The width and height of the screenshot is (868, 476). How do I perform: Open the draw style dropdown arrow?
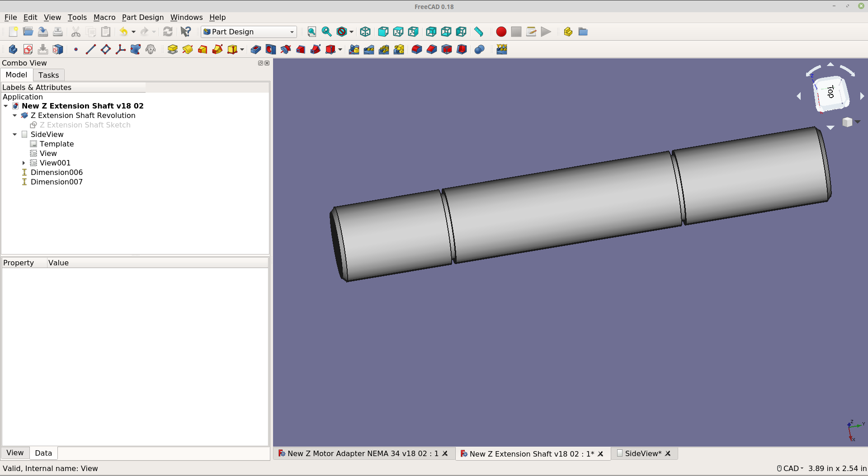pyautogui.click(x=351, y=32)
